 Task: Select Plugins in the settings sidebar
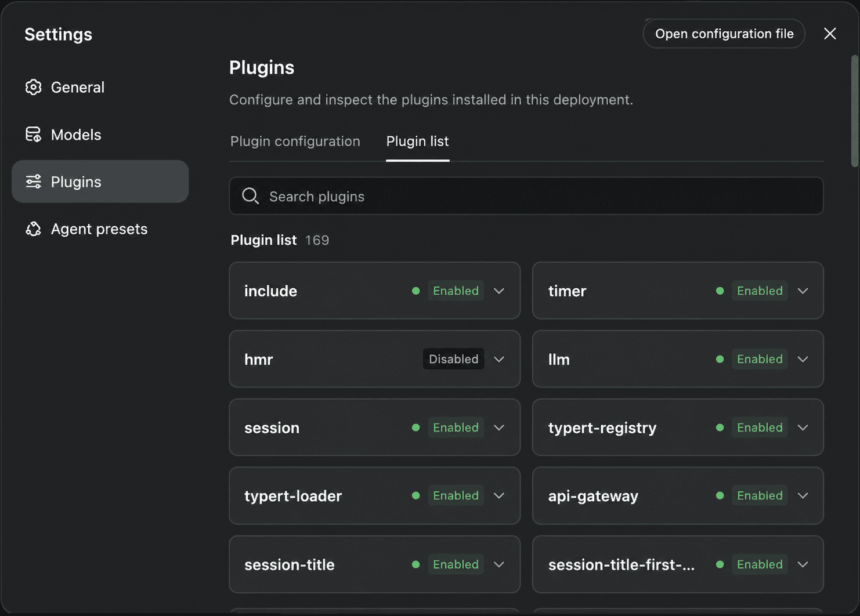[x=100, y=182]
